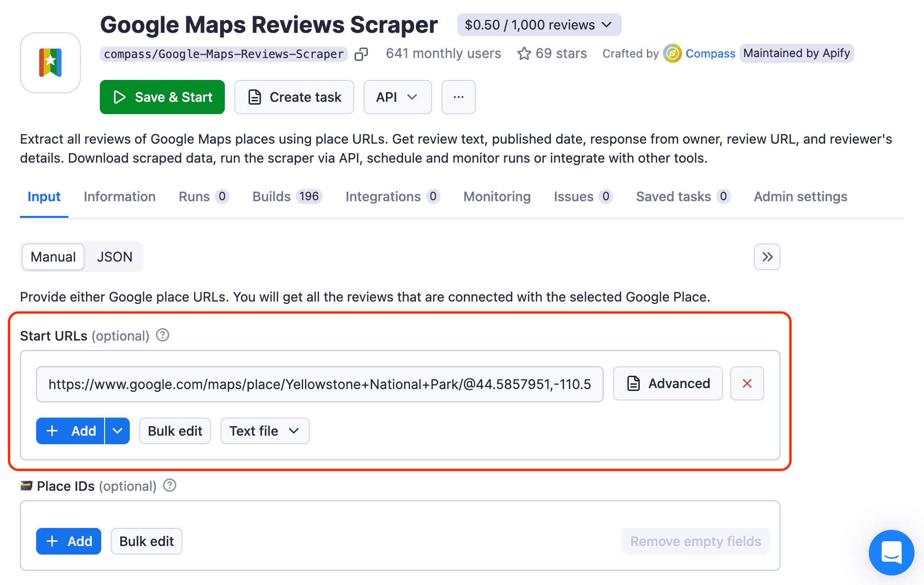924x585 pixels.
Task: Open the more actions ellipsis menu
Action: click(458, 97)
